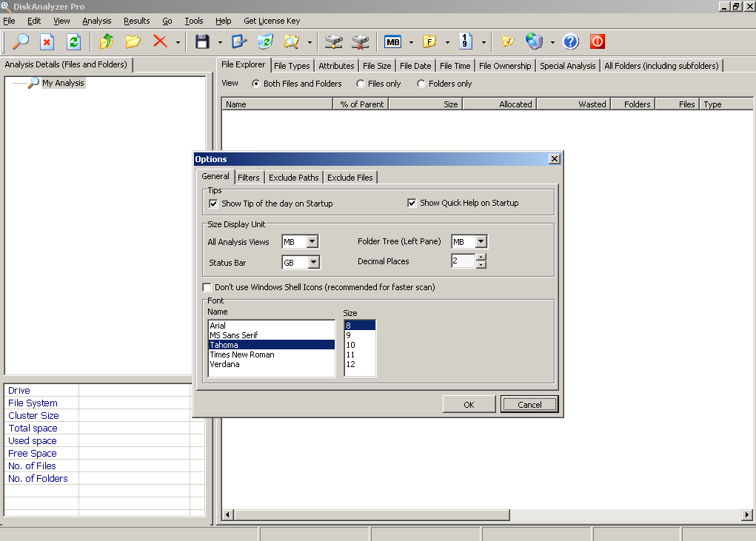This screenshot has width=756, height=541.
Task: Switch to the Exclude Paths tab
Action: coord(294,178)
